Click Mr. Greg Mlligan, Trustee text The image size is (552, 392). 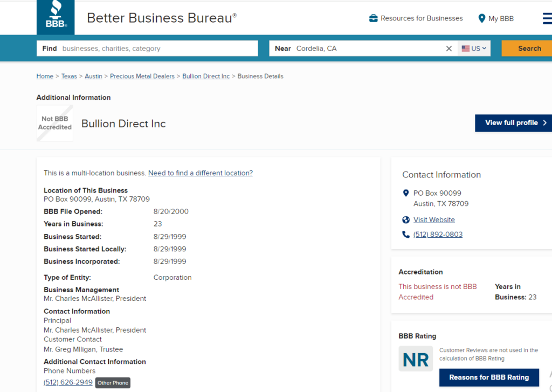tap(84, 349)
